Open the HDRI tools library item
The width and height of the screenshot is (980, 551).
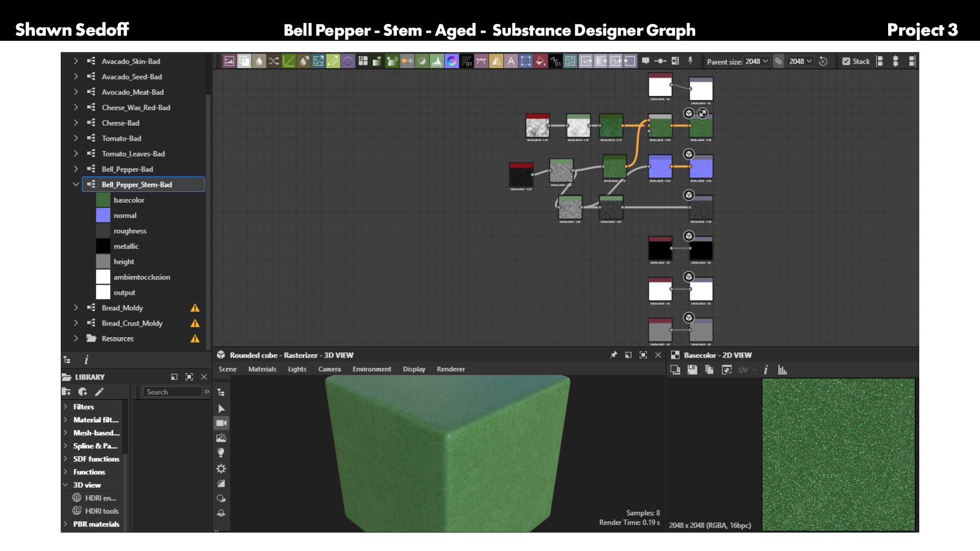(95, 511)
